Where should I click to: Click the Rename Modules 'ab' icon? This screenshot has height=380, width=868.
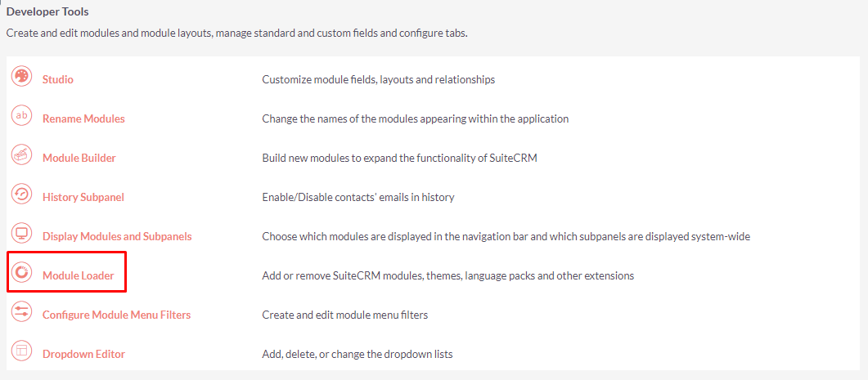click(22, 115)
